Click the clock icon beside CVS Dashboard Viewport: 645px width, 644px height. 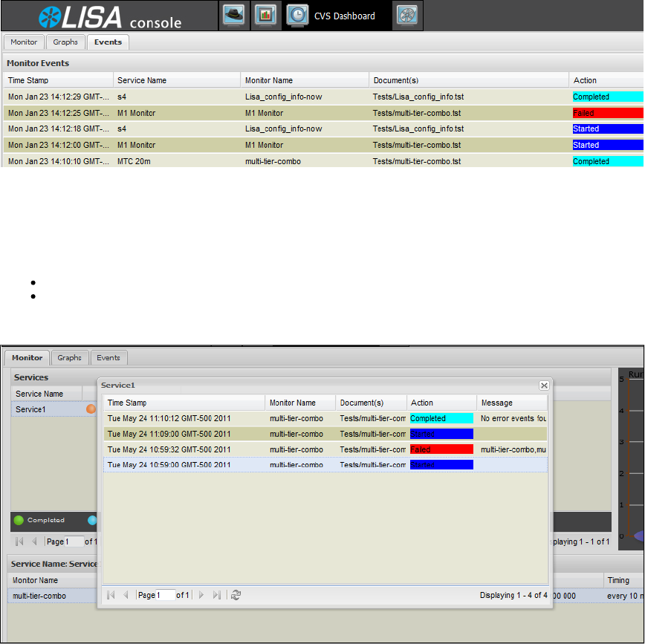click(297, 16)
